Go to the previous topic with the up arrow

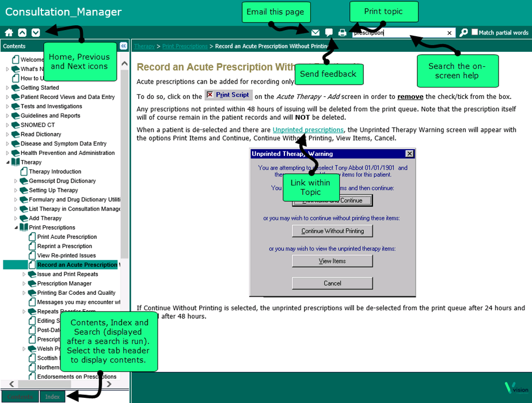coord(22,33)
